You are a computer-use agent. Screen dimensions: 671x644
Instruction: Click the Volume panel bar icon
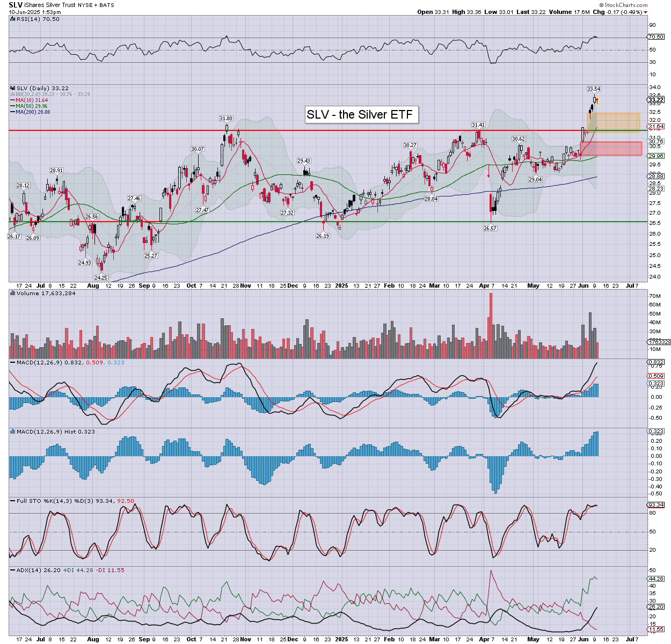click(13, 294)
